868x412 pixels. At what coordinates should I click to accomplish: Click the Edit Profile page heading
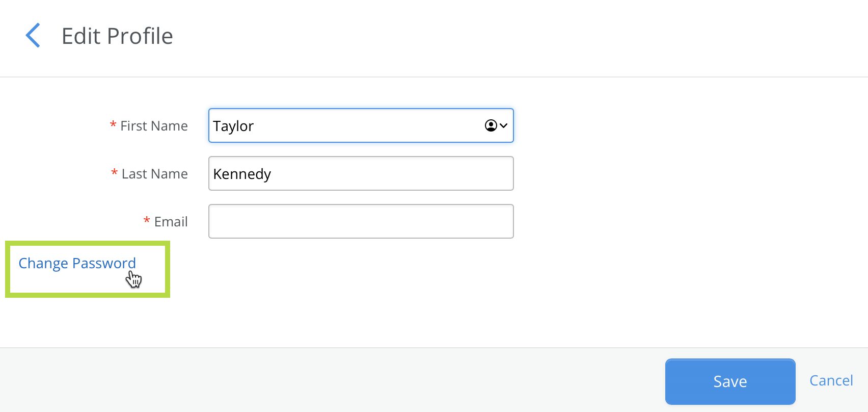(117, 36)
